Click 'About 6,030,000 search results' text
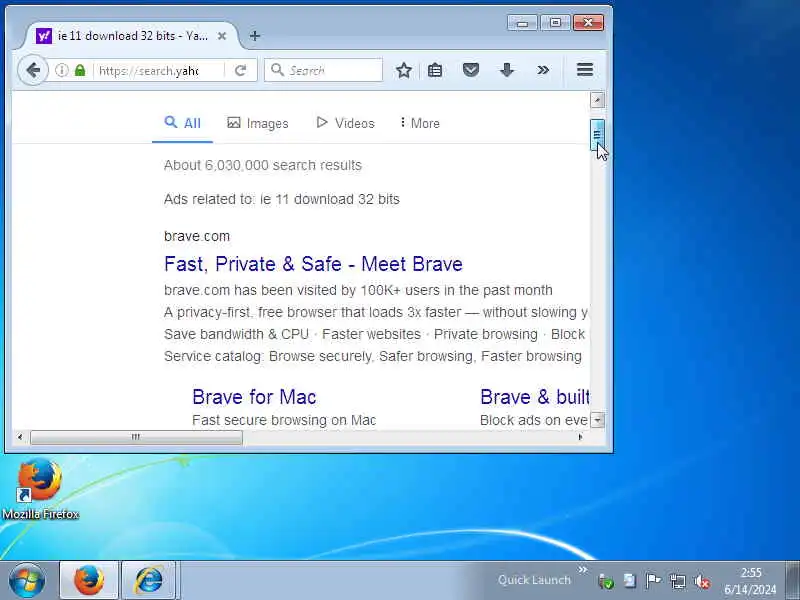This screenshot has width=800, height=600. pos(263,165)
